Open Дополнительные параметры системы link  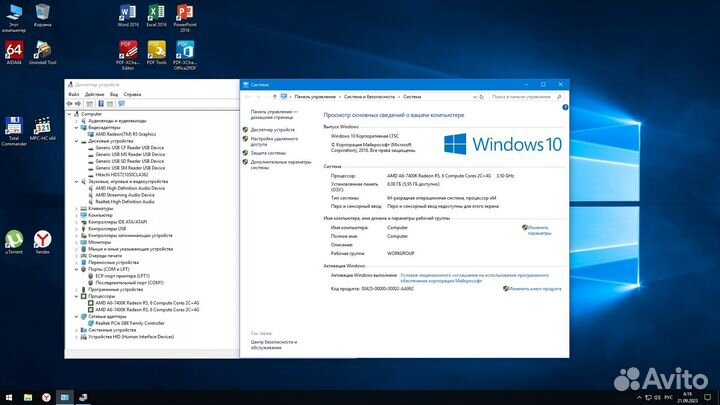click(x=281, y=165)
